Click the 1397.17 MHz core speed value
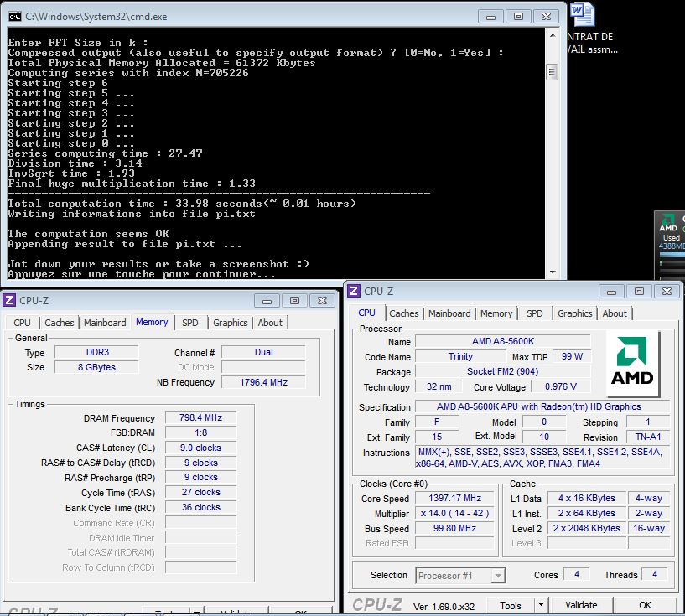 (x=454, y=498)
